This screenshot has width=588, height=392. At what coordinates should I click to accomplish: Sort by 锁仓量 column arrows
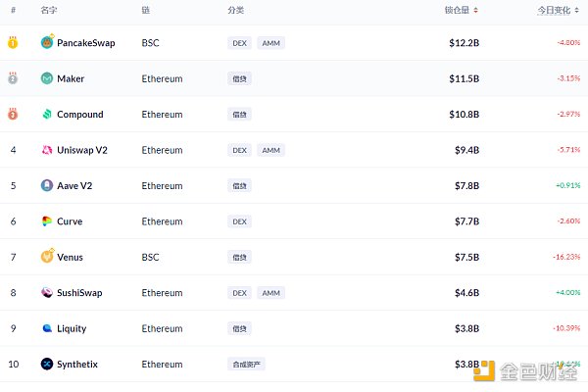[x=475, y=10]
